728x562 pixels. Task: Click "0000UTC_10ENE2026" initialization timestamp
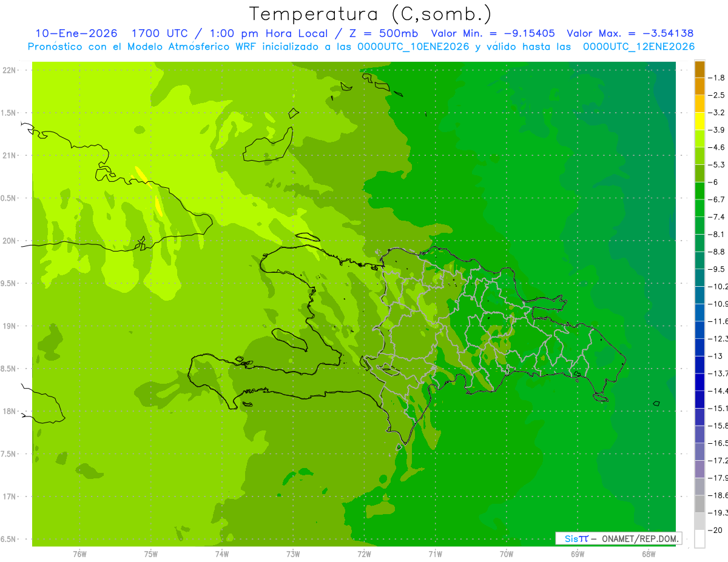pyautogui.click(x=413, y=47)
